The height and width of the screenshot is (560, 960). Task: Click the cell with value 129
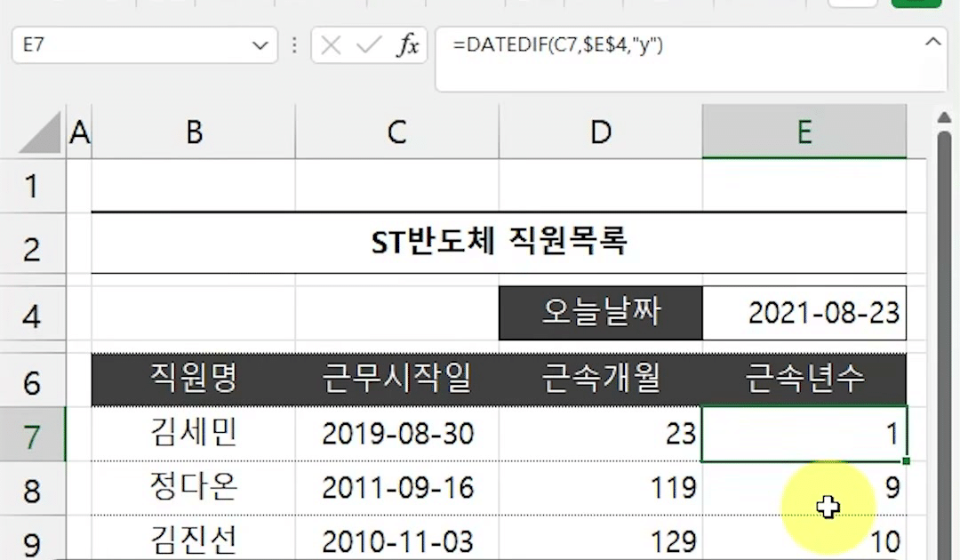click(601, 539)
